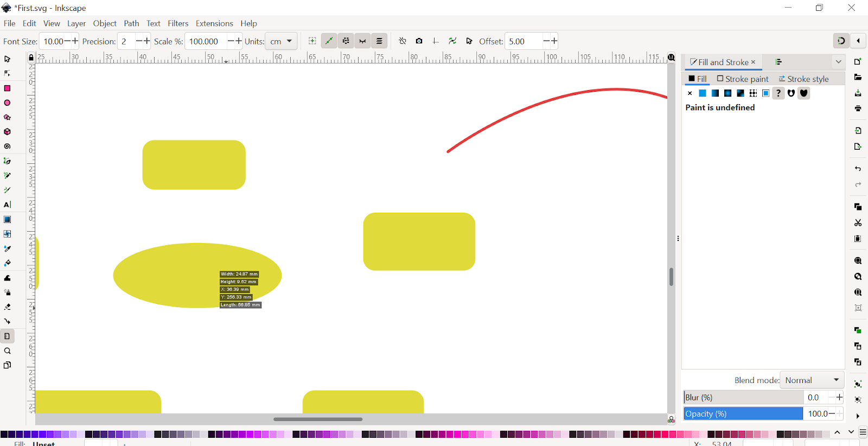868x446 pixels.
Task: Create a new document from commands bar
Action: click(858, 61)
